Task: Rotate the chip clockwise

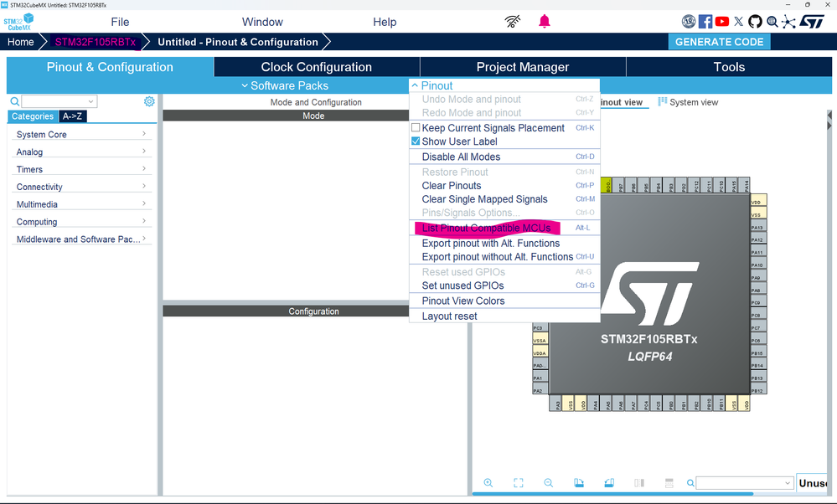Action: [x=579, y=483]
